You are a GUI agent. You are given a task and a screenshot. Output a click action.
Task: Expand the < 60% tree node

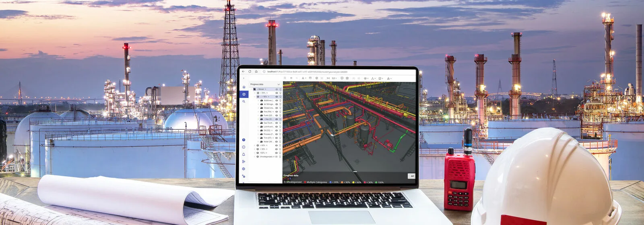(x=255, y=145)
